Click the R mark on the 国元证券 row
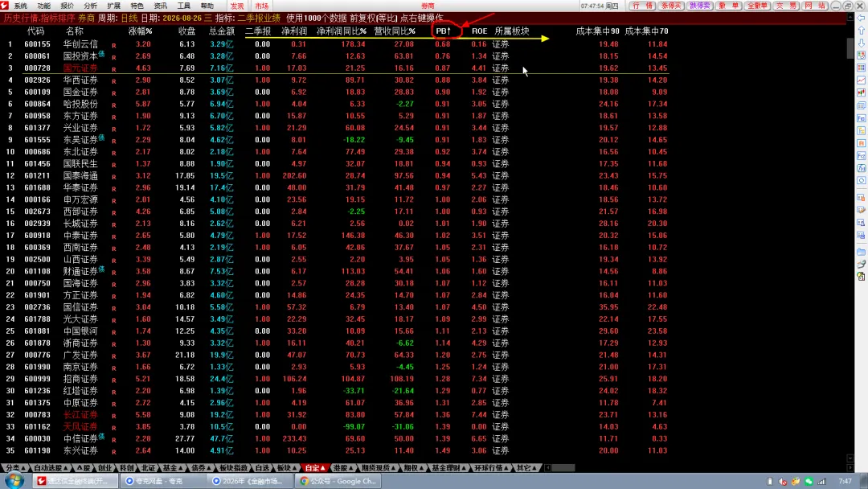 click(114, 68)
